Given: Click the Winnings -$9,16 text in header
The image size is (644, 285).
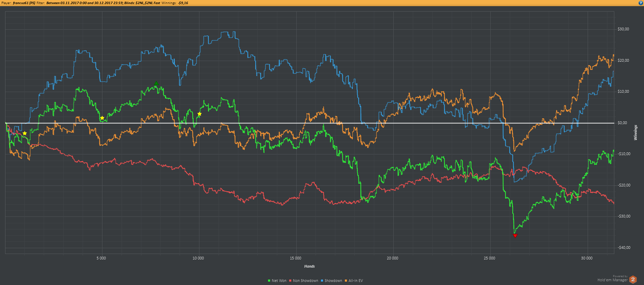Looking at the screenshot, I should pos(174,3).
